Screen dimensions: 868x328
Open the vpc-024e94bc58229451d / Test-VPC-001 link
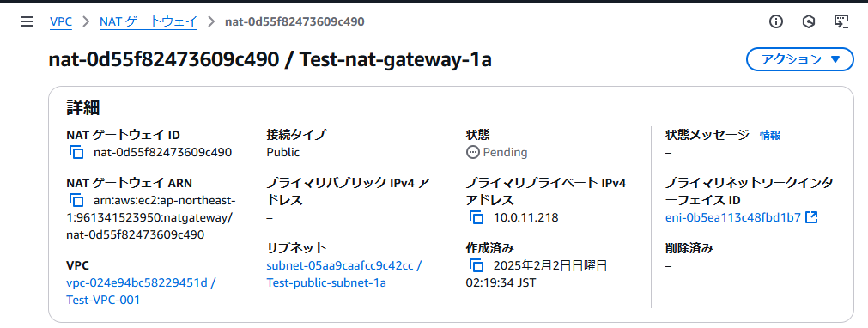[141, 291]
